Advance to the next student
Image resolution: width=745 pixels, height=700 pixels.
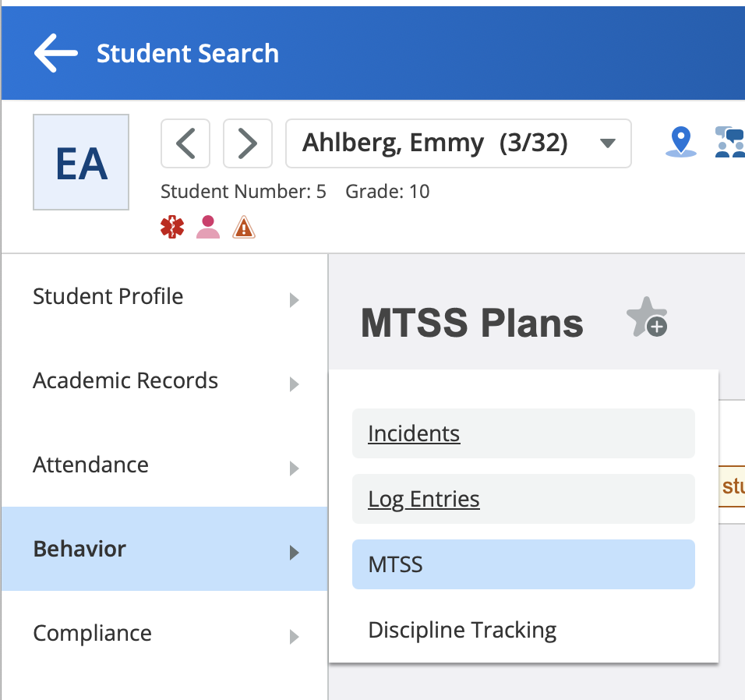[248, 143]
